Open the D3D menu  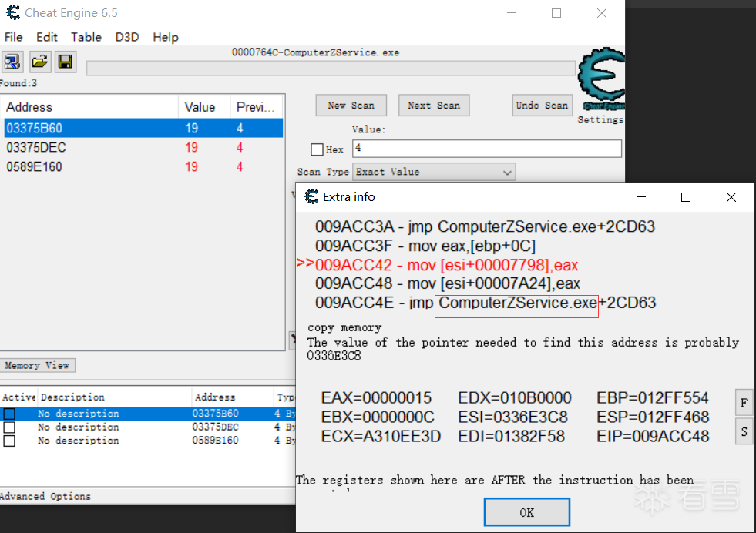pos(127,37)
